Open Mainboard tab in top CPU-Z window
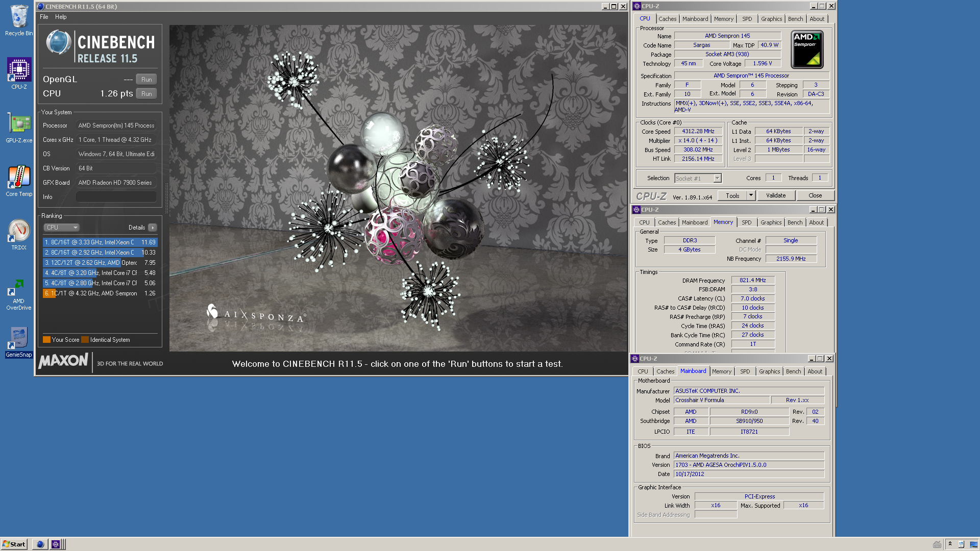Viewport: 980px width, 551px height. (x=695, y=19)
